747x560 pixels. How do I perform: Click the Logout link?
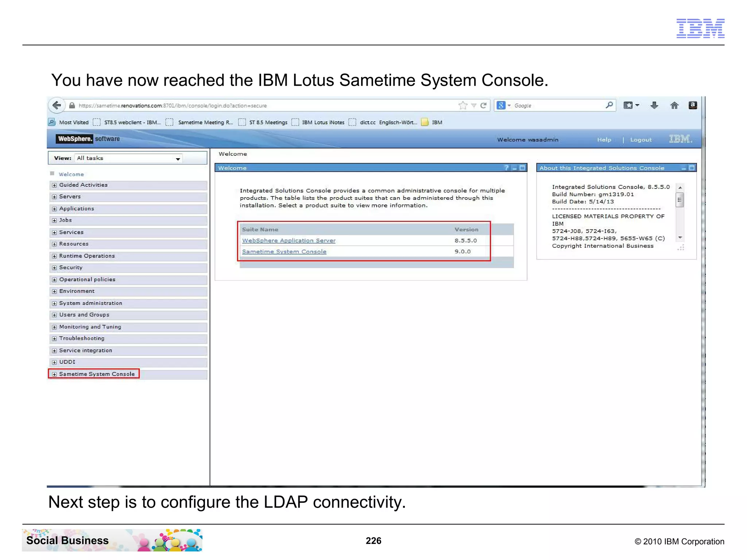tap(641, 140)
